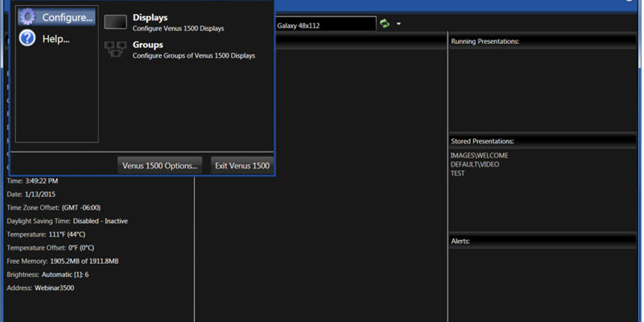Click the Configure gear icon
This screenshot has height=322, width=644.
pyautogui.click(x=28, y=17)
